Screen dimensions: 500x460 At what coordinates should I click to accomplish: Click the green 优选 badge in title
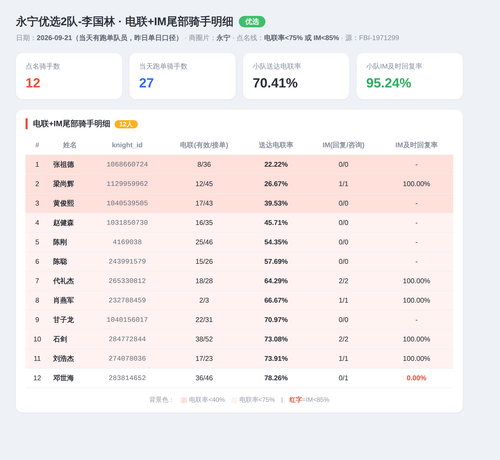(x=252, y=22)
